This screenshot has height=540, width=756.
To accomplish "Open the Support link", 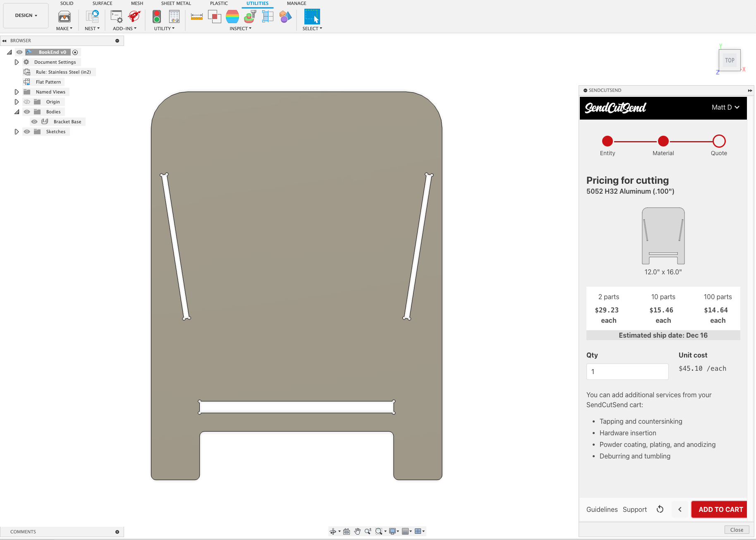I will coord(635,509).
